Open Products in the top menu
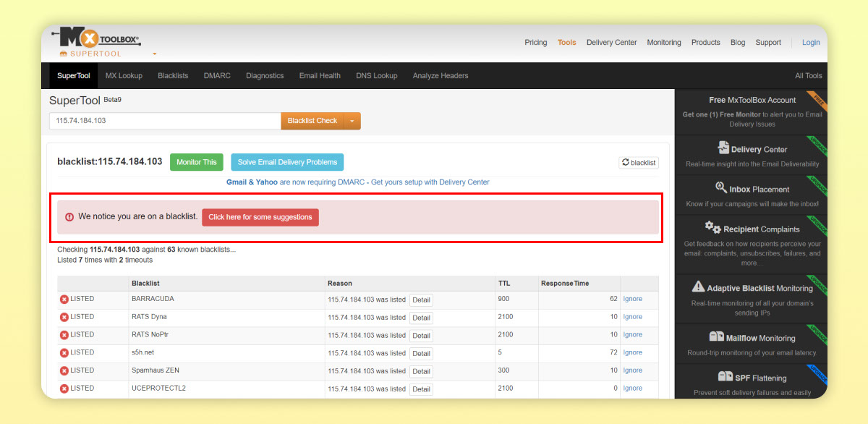The image size is (868, 424). click(x=706, y=42)
